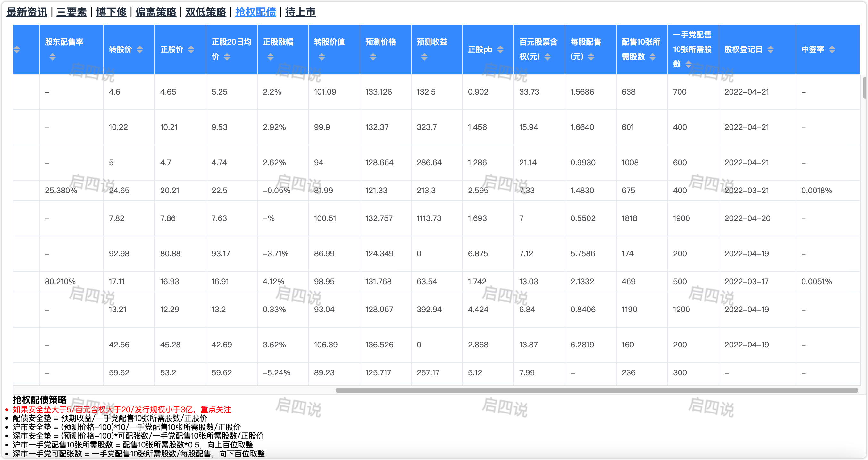Screen dimensions: 868x460
Task: Click sort icon under 股东配售率 header
Action: pyautogui.click(x=52, y=57)
